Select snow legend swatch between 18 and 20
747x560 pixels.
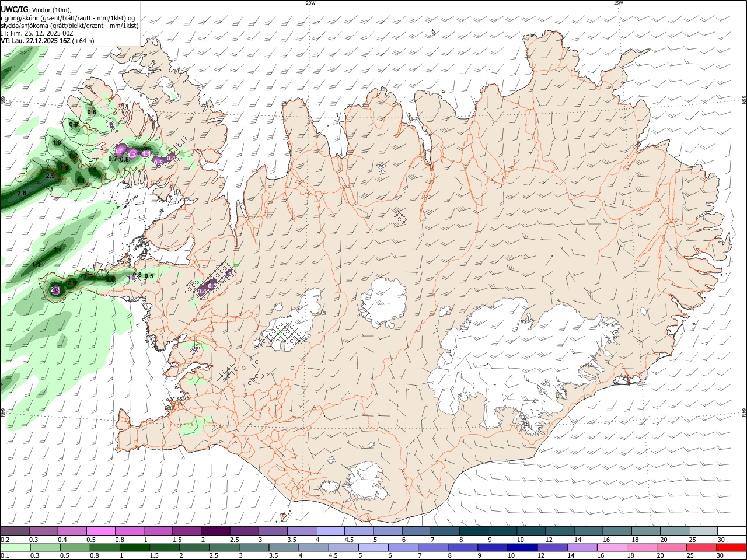[646, 531]
